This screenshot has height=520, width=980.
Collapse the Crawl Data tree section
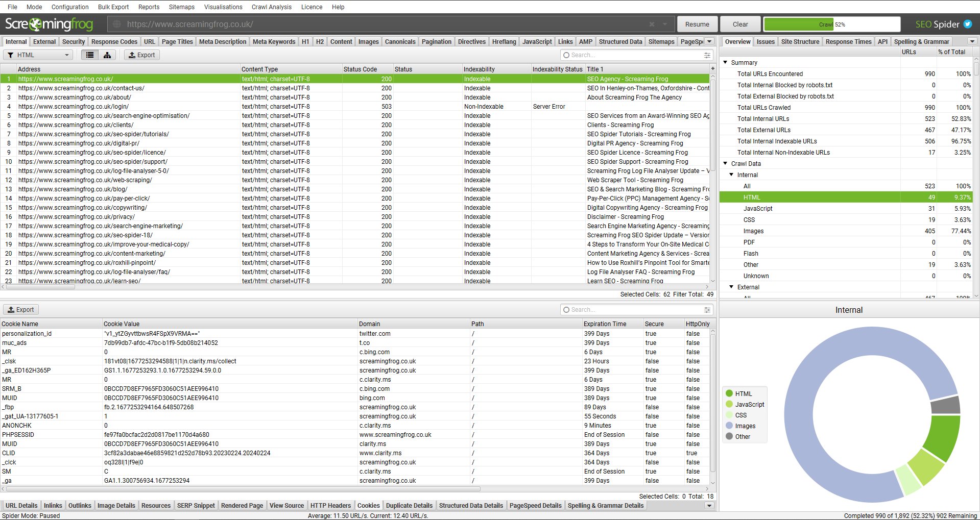(x=725, y=163)
